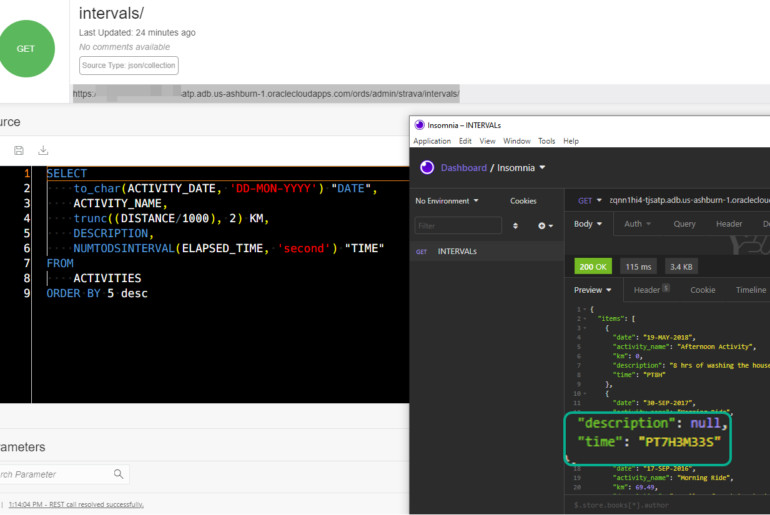Click the Insomnia request URL field

(689, 200)
